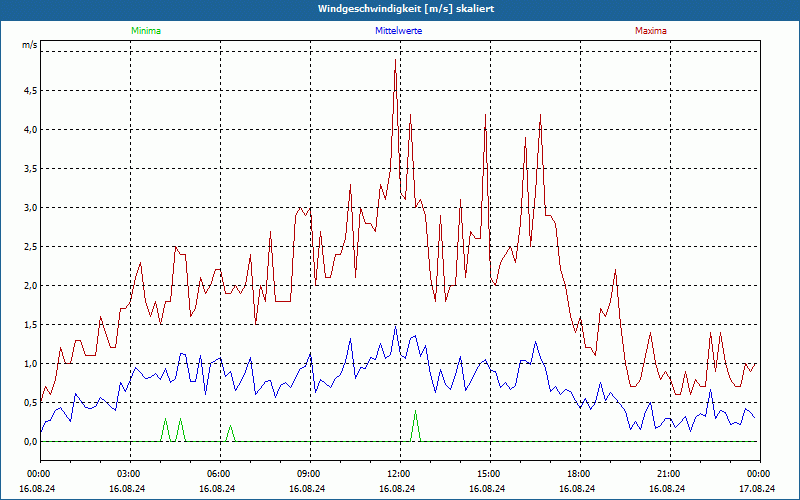800x500 pixels.
Task: Click the m/s unit label on the y-axis
Action: 30,45
